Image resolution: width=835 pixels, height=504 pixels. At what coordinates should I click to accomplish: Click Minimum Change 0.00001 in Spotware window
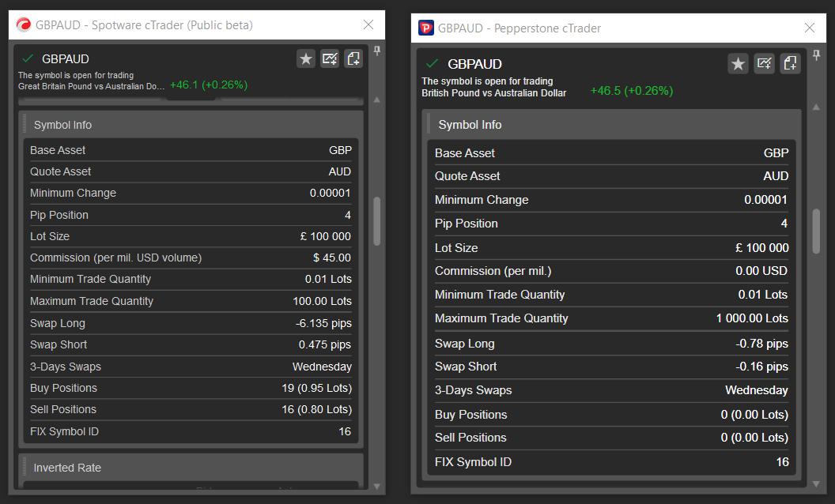[331, 193]
